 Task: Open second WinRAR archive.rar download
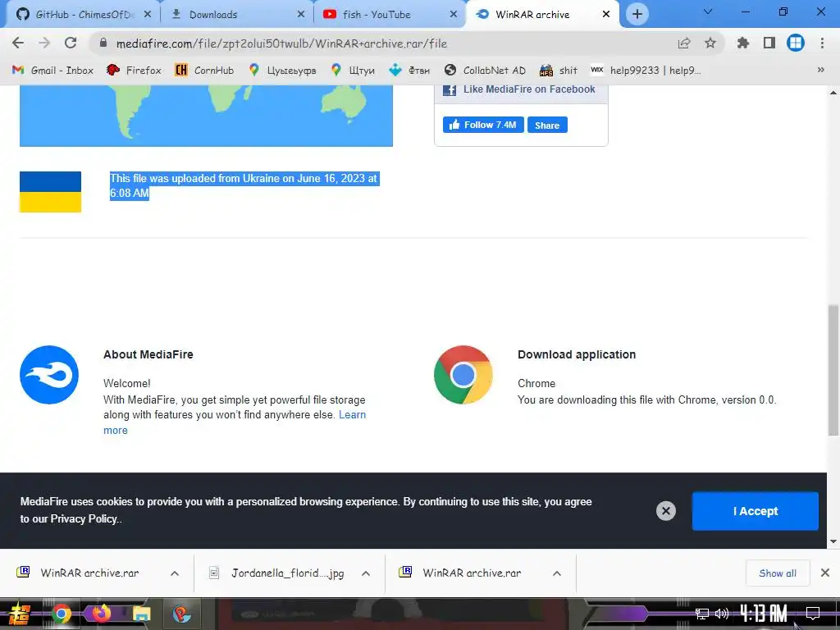tap(463, 573)
